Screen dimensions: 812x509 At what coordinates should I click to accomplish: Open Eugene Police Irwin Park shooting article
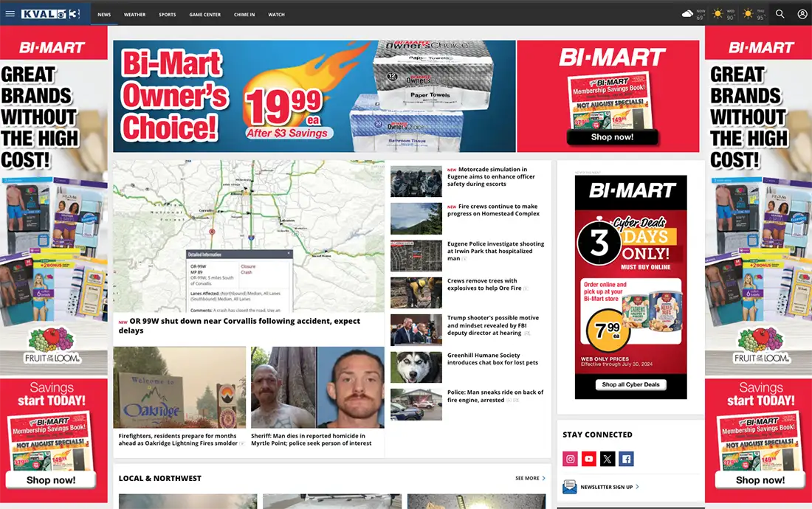495,251
